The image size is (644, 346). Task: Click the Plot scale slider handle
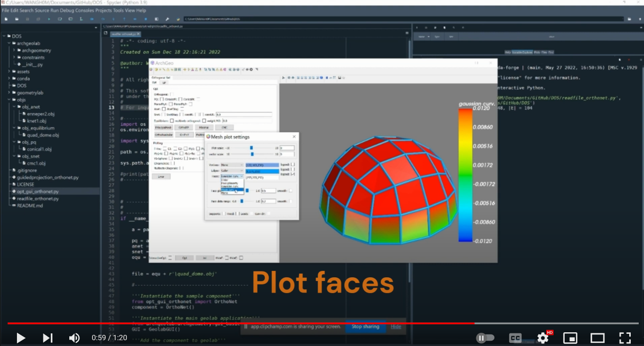coord(251,148)
